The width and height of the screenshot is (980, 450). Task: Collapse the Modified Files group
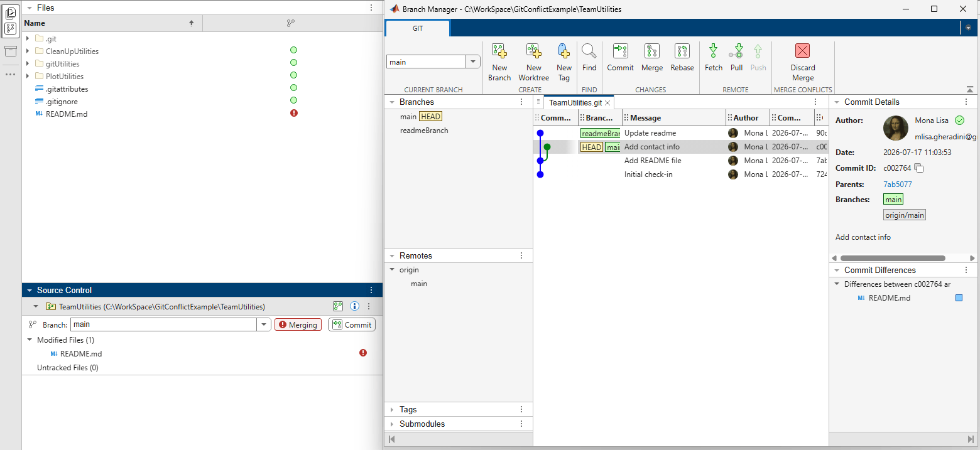pos(30,340)
